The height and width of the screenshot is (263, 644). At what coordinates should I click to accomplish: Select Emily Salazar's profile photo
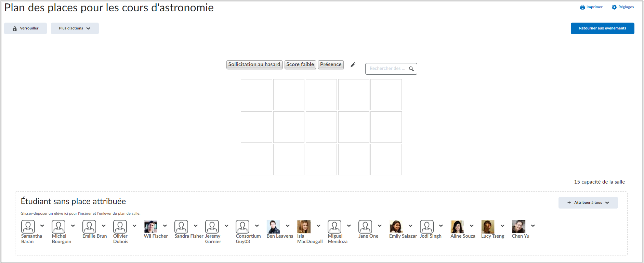point(396,227)
